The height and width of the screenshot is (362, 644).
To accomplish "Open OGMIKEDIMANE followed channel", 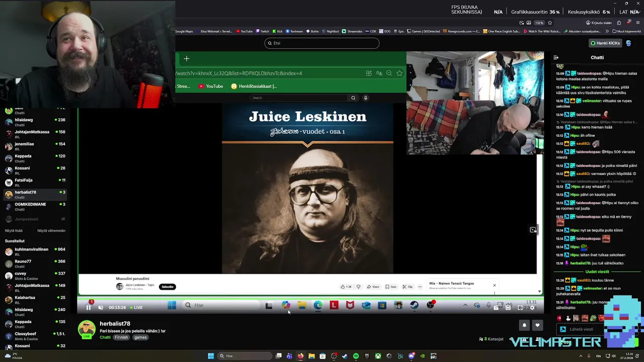I will tap(35, 206).
